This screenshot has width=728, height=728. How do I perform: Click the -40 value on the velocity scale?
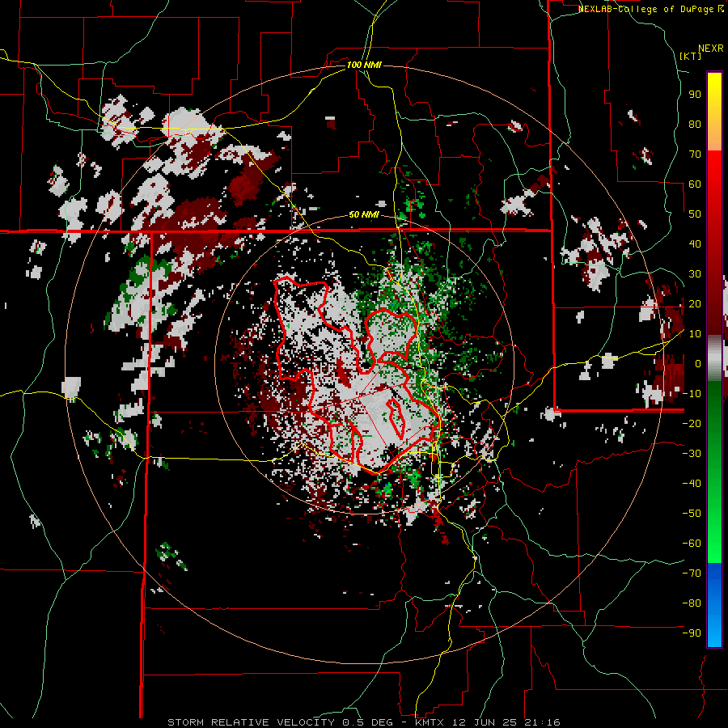coord(692,484)
